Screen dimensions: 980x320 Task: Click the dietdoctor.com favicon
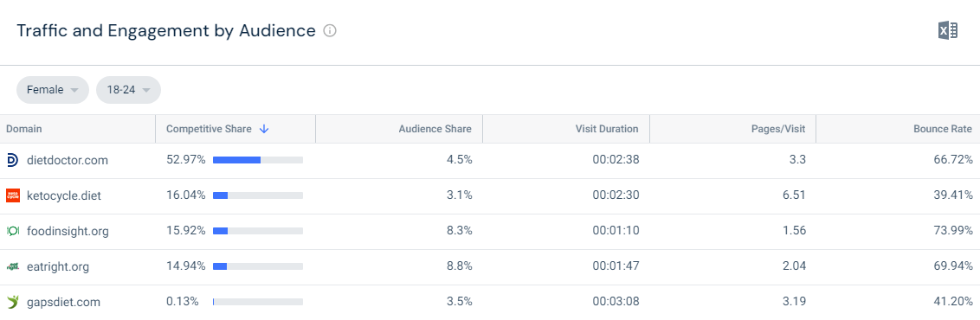[x=12, y=160]
